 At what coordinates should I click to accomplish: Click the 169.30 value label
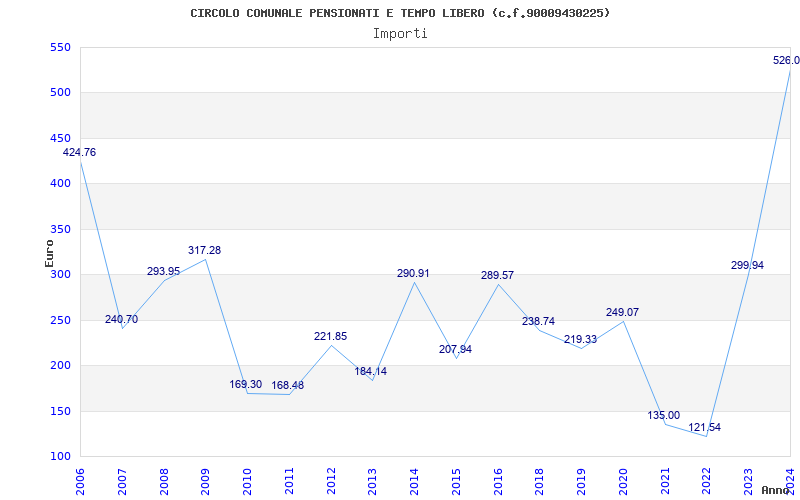click(245, 385)
